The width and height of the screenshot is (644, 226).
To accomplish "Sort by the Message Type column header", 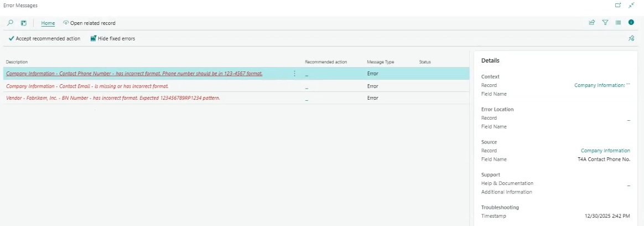I will coord(380,62).
